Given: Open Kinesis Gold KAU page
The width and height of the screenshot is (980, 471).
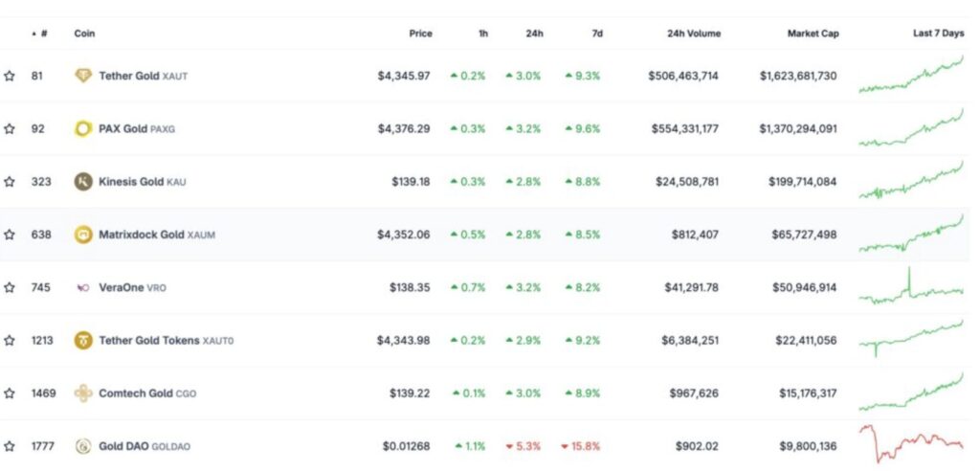Looking at the screenshot, I should (x=143, y=182).
